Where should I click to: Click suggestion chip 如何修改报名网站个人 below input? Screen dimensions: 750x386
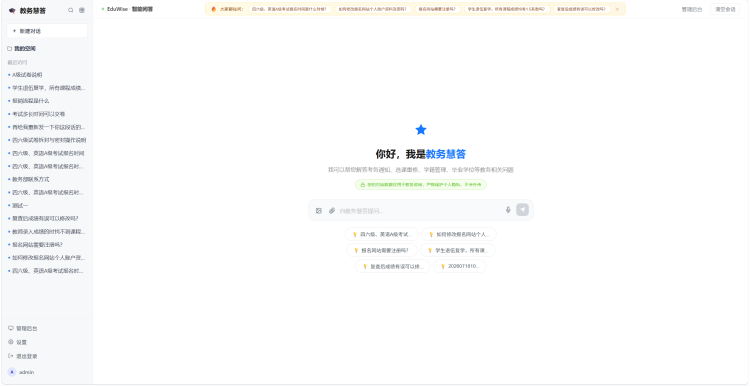coord(459,234)
